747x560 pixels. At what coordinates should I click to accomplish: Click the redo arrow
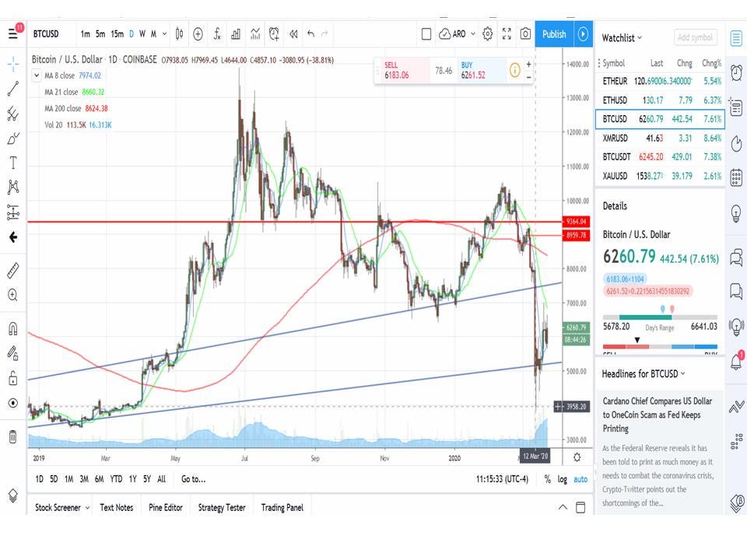325,33
